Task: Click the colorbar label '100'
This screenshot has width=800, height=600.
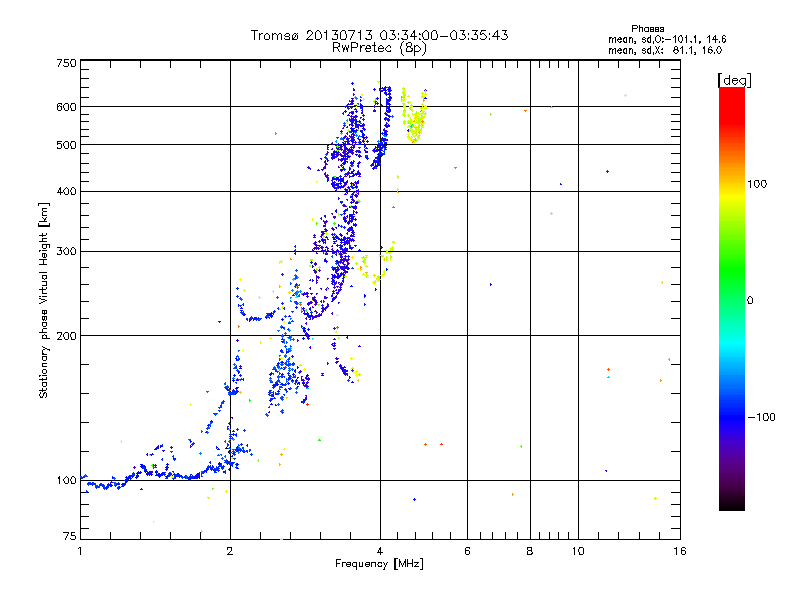Action: click(x=757, y=184)
